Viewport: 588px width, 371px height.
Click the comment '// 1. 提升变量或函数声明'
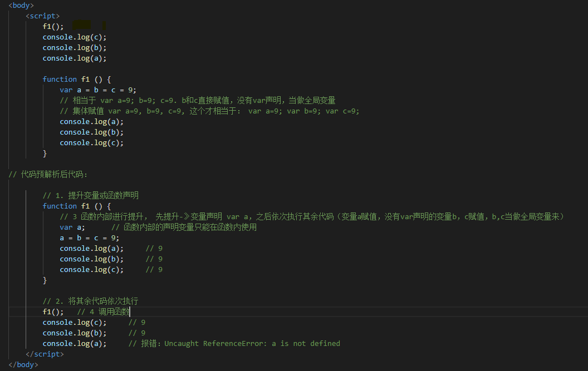tap(90, 195)
